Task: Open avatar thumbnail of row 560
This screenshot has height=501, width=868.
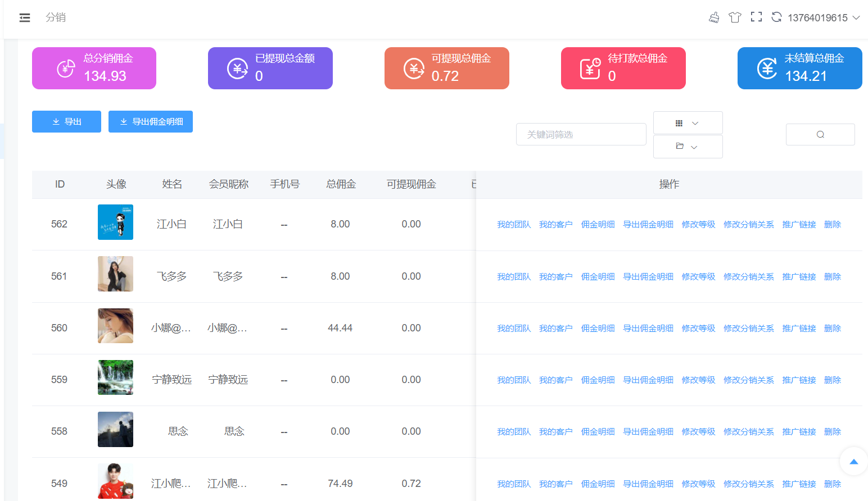Action: (x=115, y=326)
